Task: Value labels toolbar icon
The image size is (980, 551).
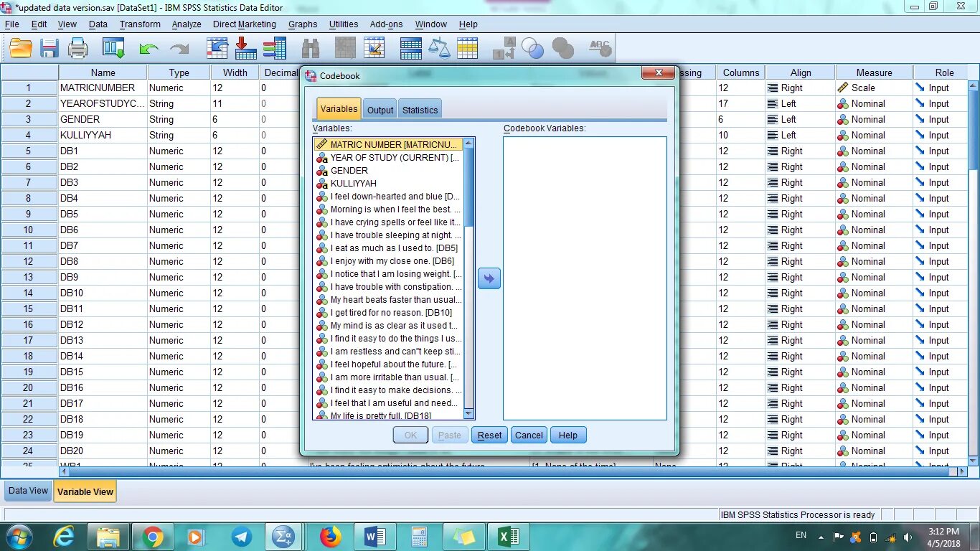Action: (504, 48)
